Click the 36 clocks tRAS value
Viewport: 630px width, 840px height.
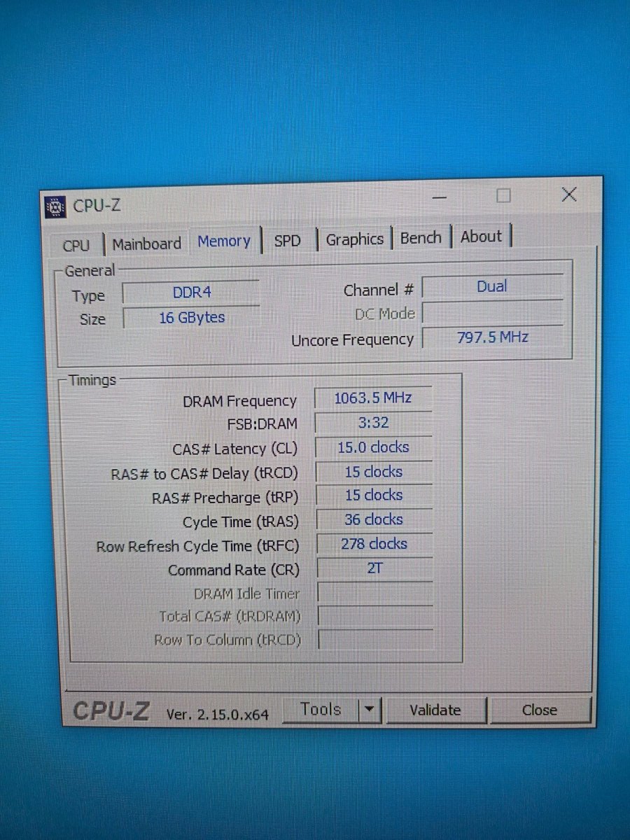[374, 520]
